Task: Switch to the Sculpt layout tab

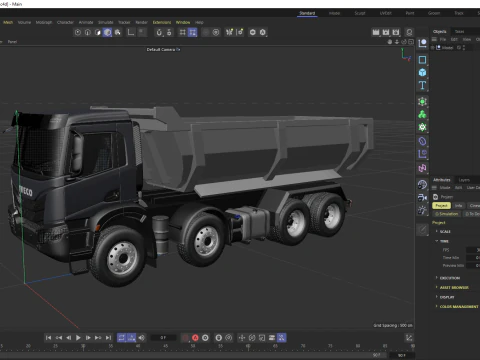Action: [x=360, y=13]
